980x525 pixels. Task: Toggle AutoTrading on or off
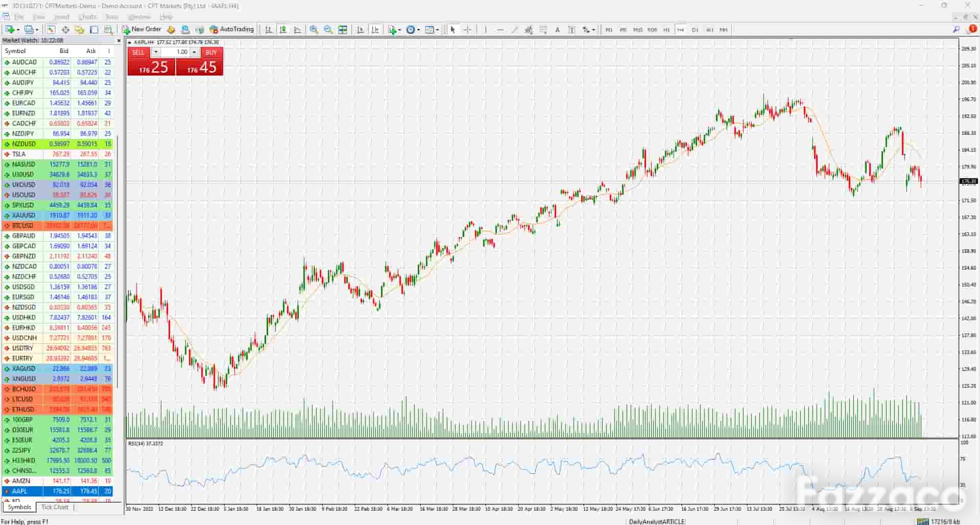pos(231,29)
